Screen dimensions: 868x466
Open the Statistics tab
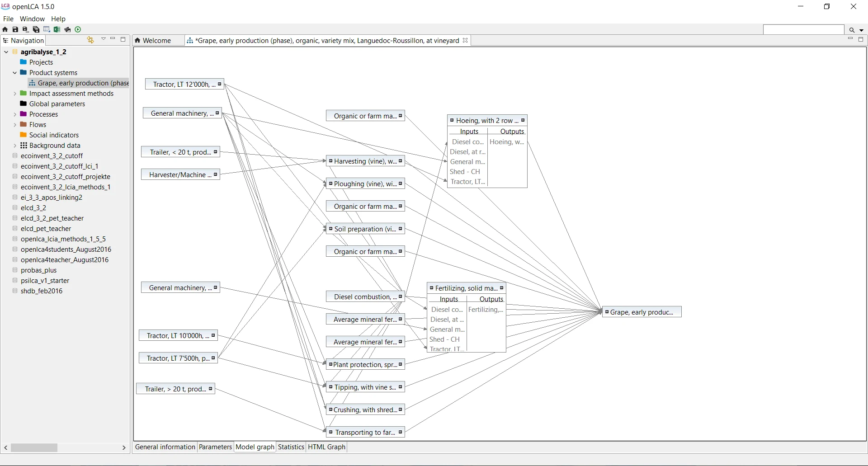click(x=291, y=447)
